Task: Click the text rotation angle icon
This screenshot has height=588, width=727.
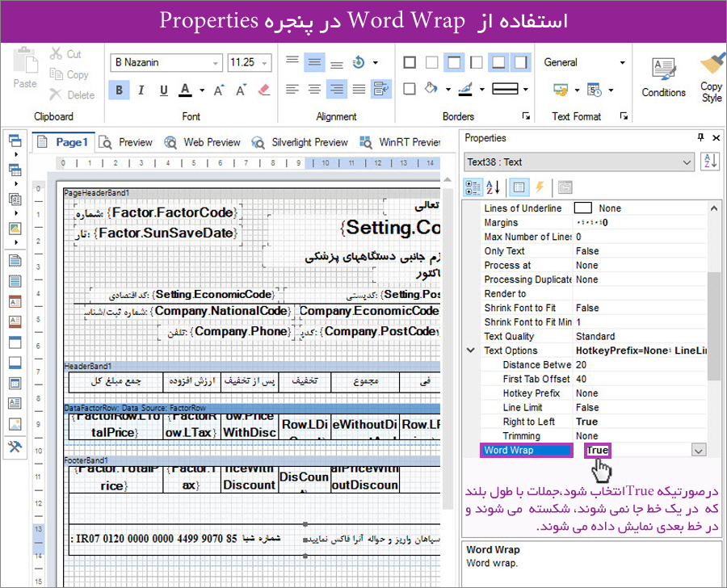Action: [359, 62]
